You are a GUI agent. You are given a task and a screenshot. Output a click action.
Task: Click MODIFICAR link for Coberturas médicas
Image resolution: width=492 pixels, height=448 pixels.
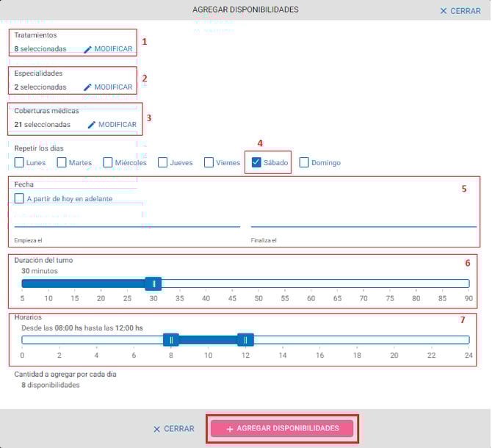[117, 125]
